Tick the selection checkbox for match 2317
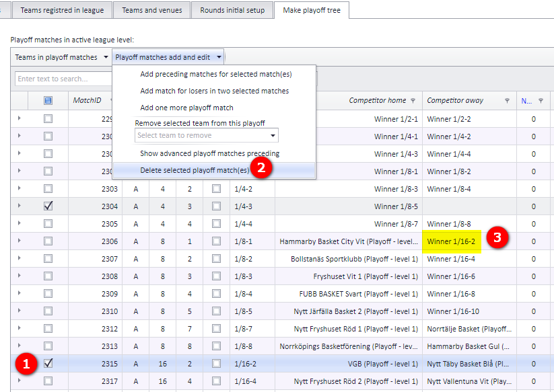The image size is (554, 392). click(x=48, y=381)
